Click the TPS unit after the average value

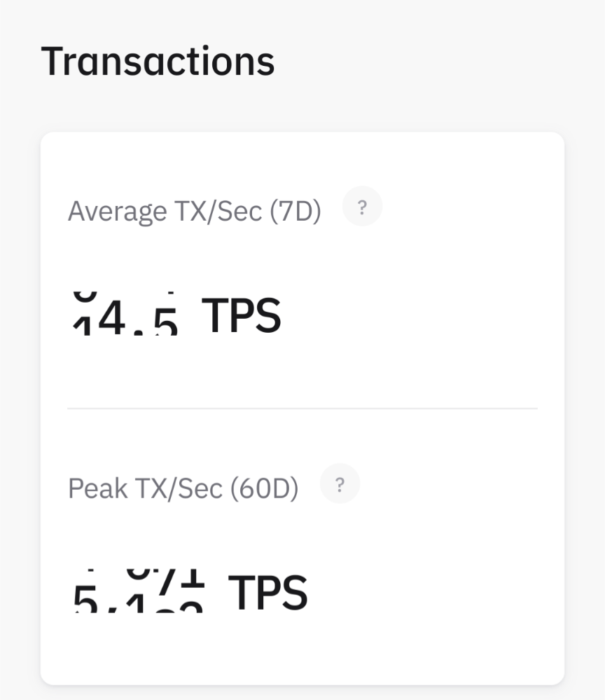242,315
